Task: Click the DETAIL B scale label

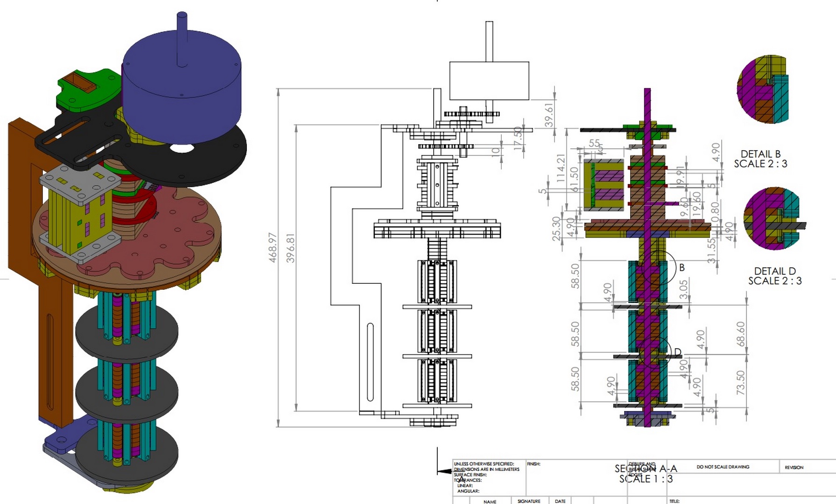Action: click(760, 159)
